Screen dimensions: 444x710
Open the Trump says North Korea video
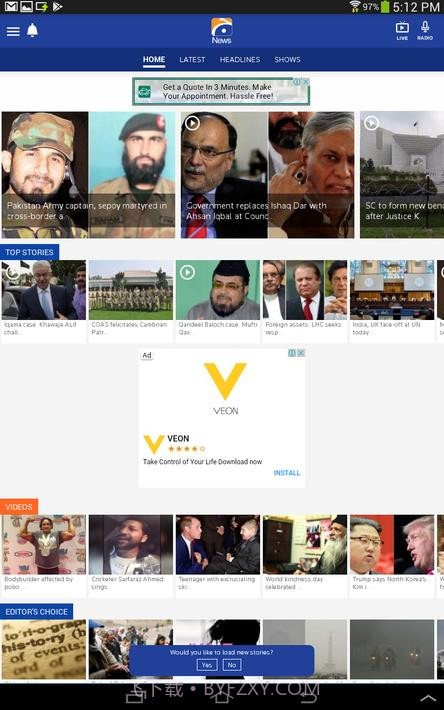tap(392, 556)
